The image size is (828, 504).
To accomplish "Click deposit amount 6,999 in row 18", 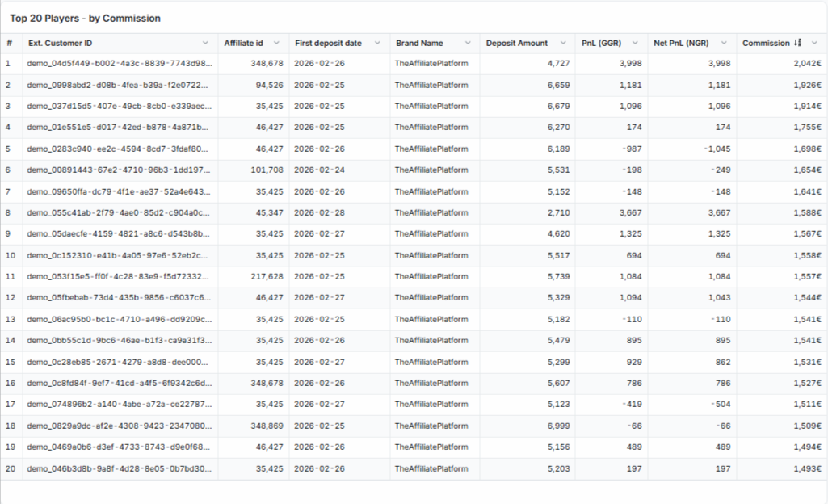I will click(558, 426).
